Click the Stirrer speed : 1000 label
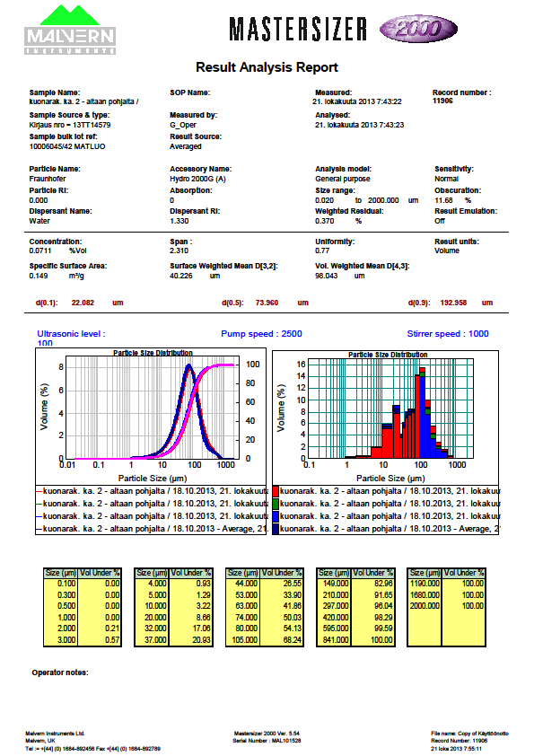534x756 pixels. (448, 334)
